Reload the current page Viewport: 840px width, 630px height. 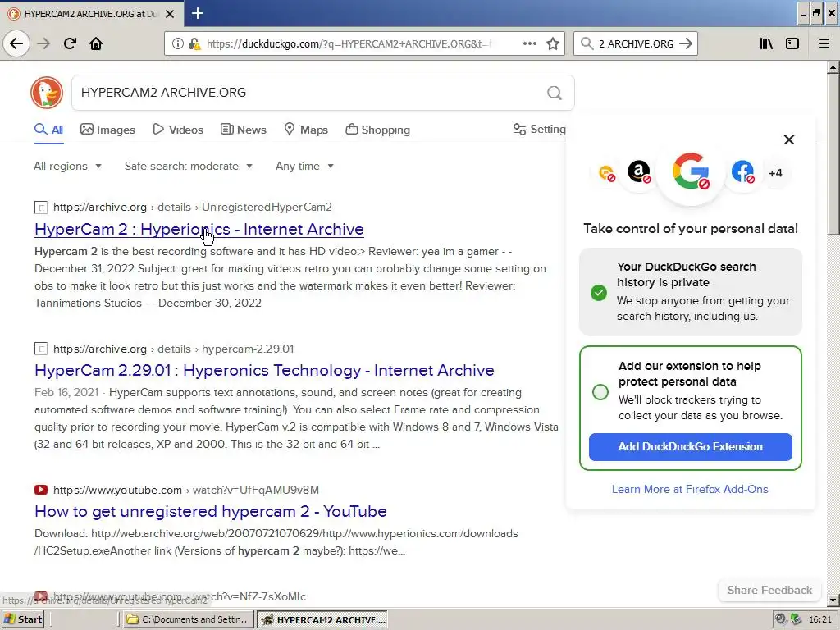[x=70, y=43]
